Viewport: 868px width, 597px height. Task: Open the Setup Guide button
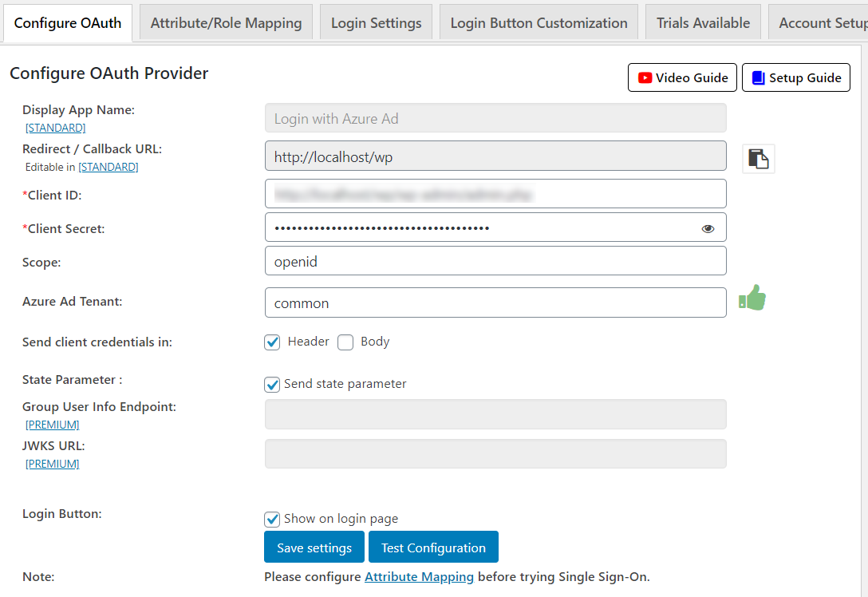coord(795,77)
